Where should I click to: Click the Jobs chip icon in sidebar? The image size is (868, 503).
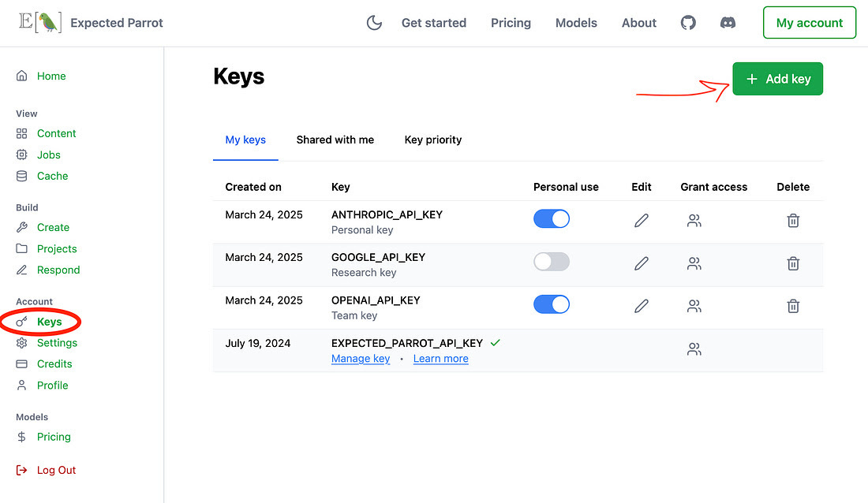click(x=21, y=155)
